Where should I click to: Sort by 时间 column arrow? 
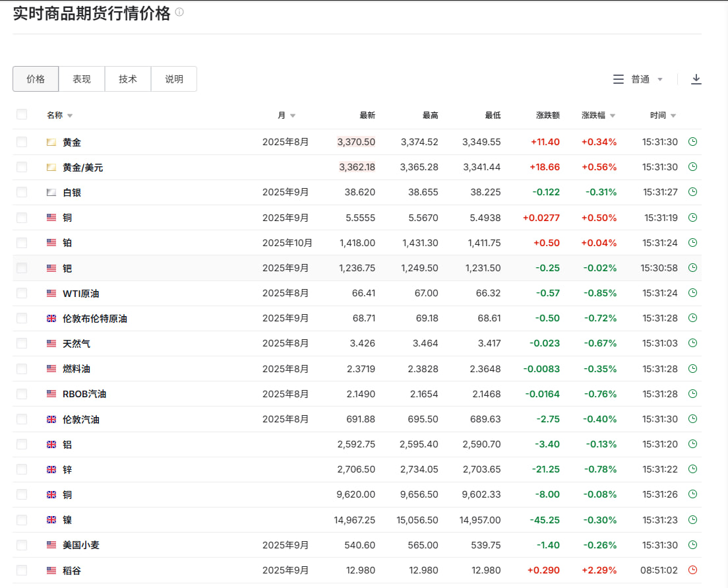673,115
